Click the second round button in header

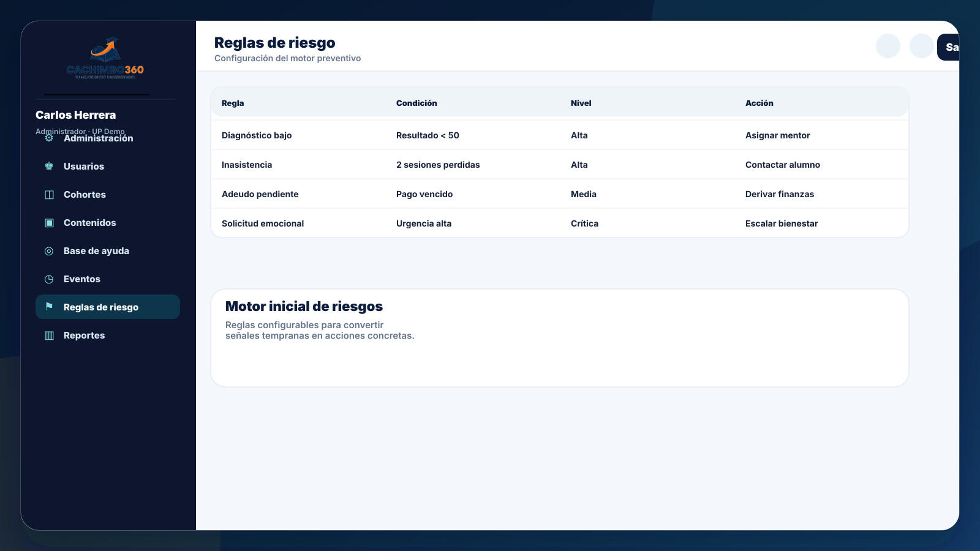tap(922, 46)
